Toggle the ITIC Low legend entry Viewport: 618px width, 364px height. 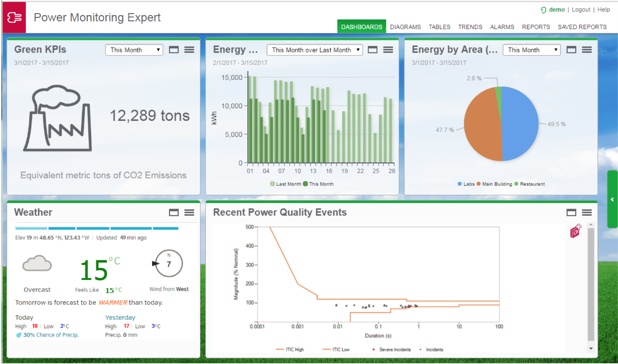pyautogui.click(x=336, y=349)
